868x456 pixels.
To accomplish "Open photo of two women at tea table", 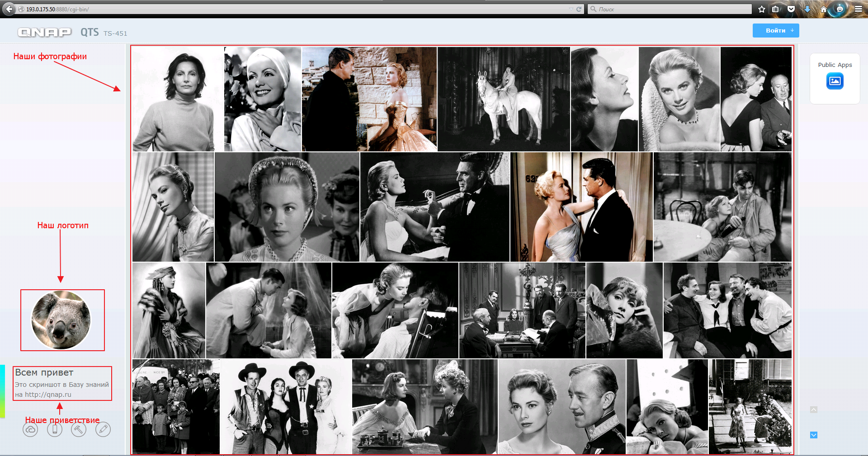I will click(x=425, y=407).
